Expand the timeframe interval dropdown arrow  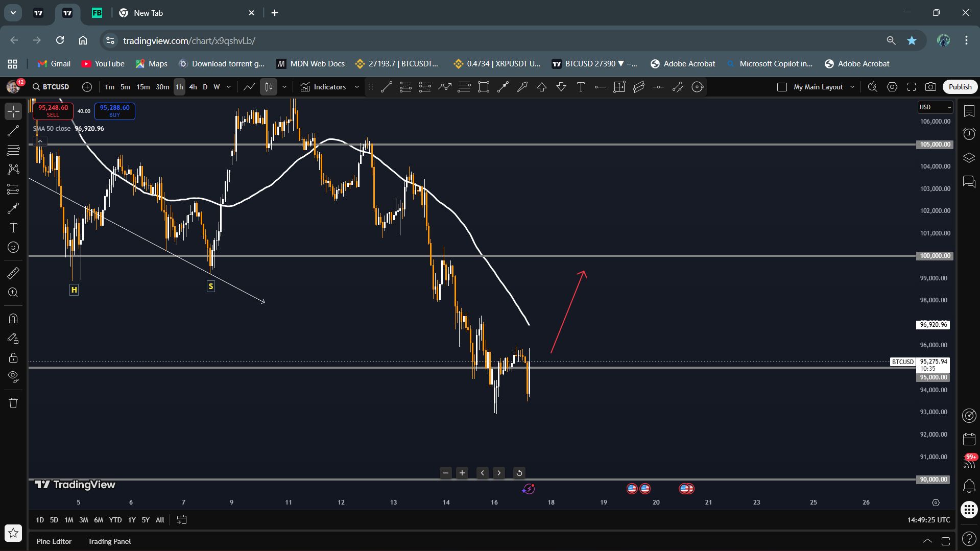tap(229, 87)
